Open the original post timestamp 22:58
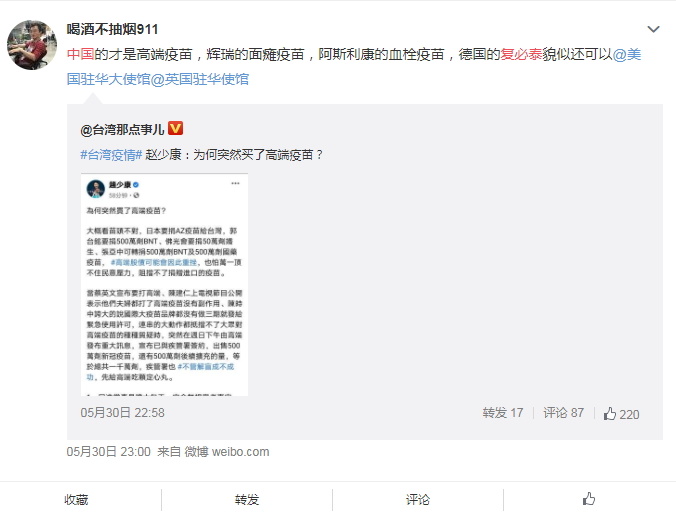676x520 pixels. click(x=122, y=413)
